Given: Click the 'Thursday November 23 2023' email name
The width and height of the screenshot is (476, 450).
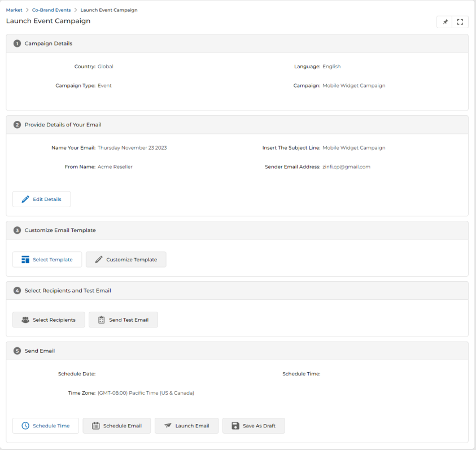Looking at the screenshot, I should coord(132,148).
